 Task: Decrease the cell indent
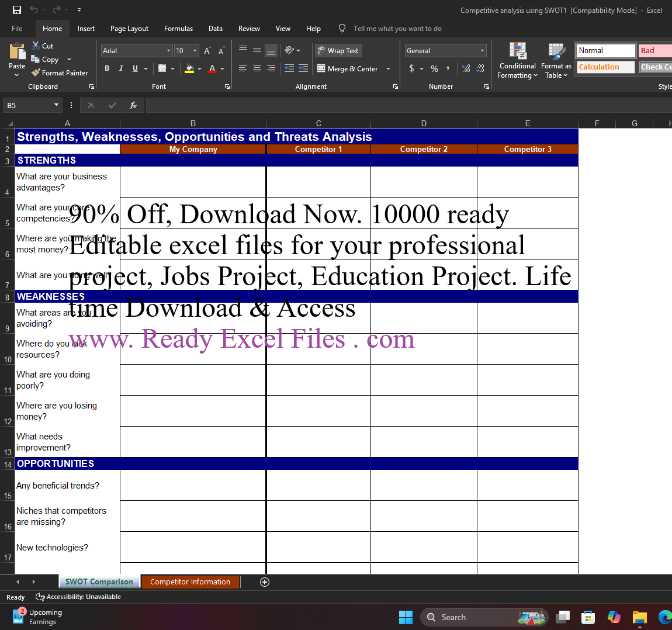click(x=289, y=68)
